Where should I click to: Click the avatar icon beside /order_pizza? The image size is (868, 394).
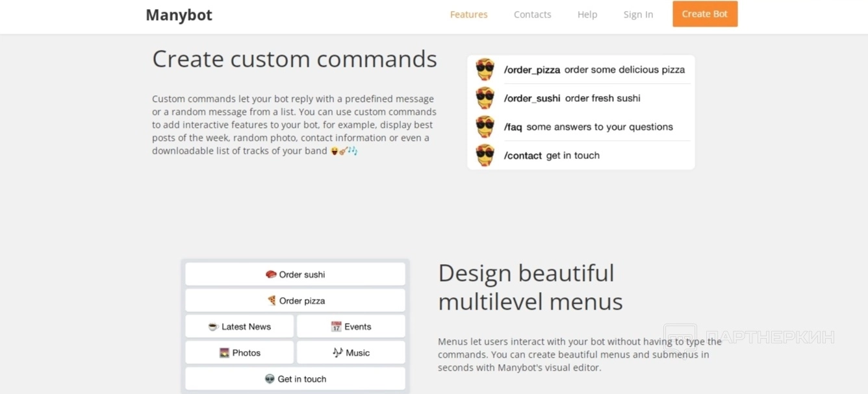coord(485,69)
